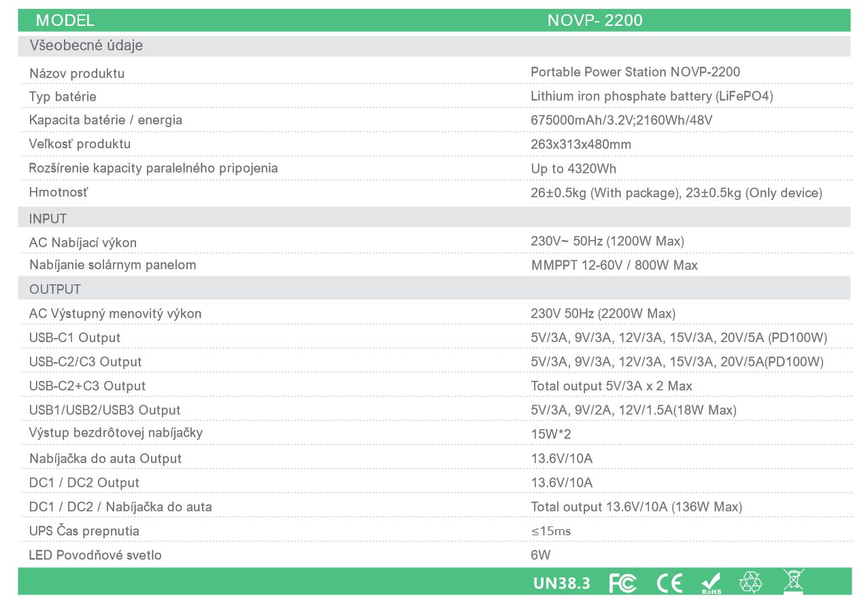Viewport: 868px width, 608px height.
Task: Select the USB-C1 Output PD100W value
Action: [679, 337]
